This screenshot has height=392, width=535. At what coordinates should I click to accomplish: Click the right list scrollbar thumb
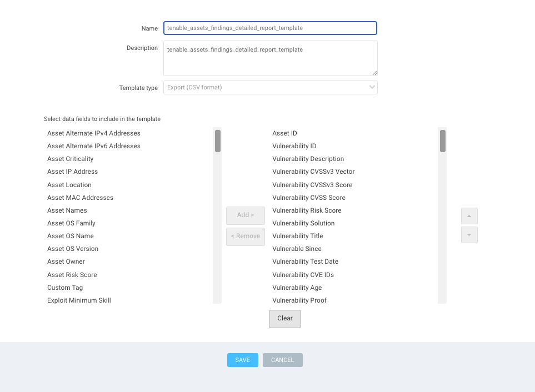click(442, 141)
